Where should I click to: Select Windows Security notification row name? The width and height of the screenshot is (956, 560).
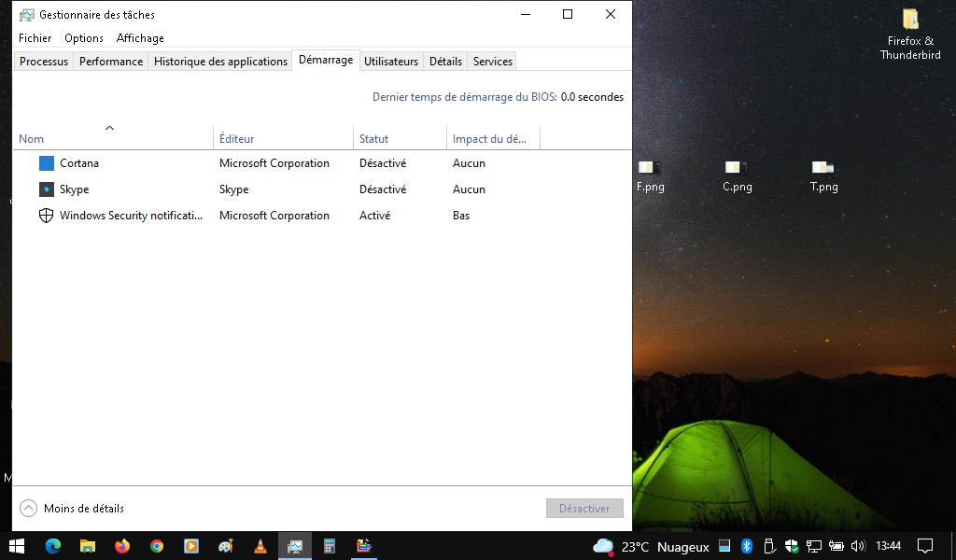click(131, 215)
